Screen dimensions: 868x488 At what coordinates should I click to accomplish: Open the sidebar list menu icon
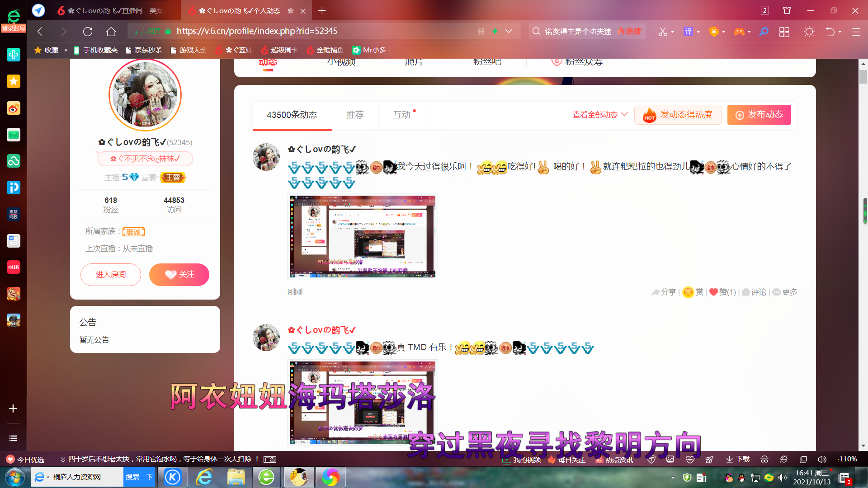(13, 438)
